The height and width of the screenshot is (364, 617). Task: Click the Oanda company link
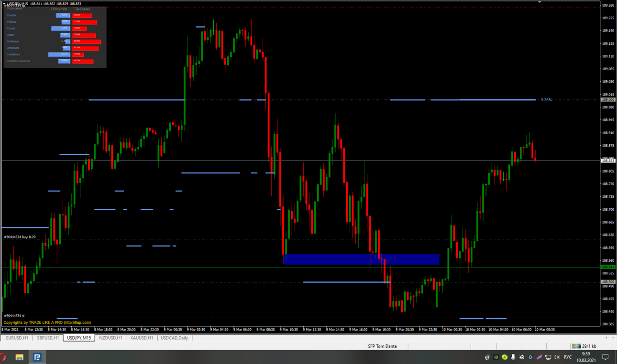[x=11, y=28]
